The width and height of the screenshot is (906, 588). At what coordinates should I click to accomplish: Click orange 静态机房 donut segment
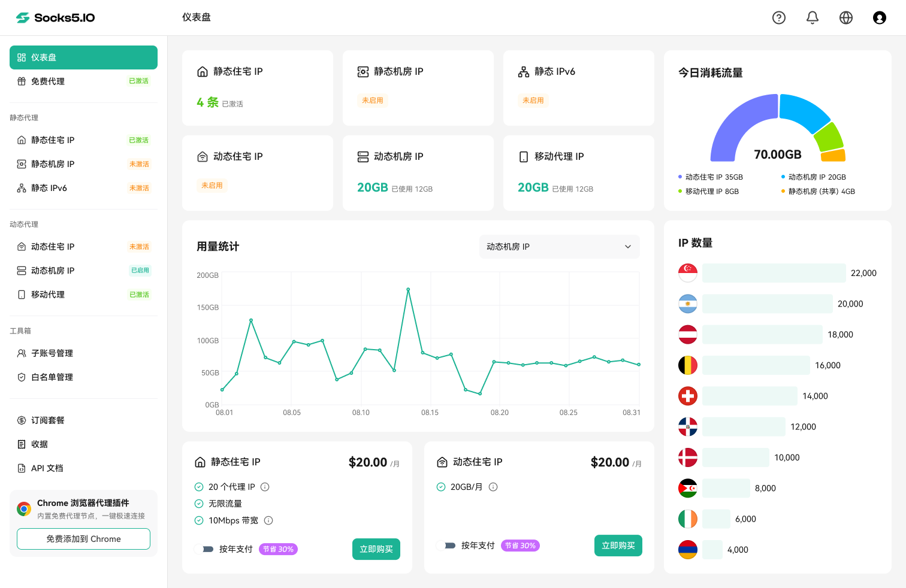[x=833, y=156]
